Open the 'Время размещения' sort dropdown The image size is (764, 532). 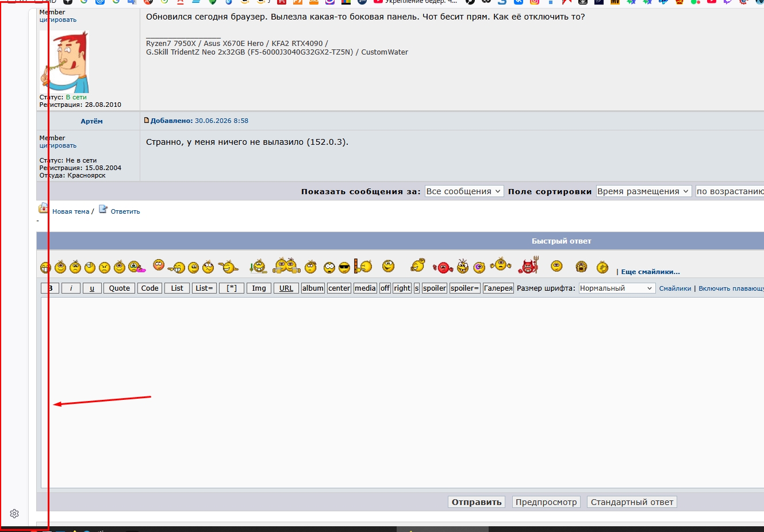pyautogui.click(x=643, y=191)
